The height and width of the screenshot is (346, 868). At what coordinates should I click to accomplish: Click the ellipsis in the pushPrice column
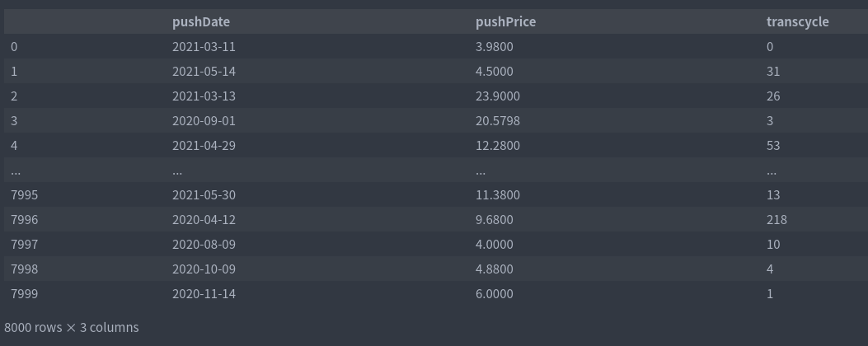pyautogui.click(x=481, y=172)
